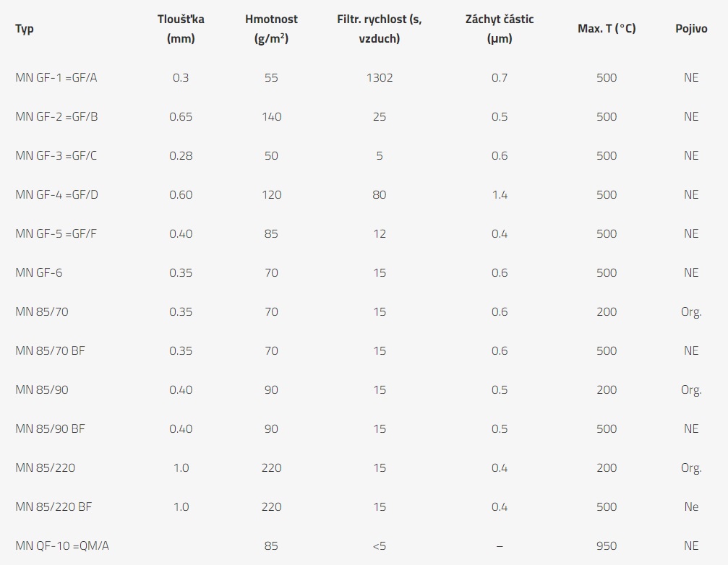This screenshot has width=728, height=565.
Task: Click the MN 85/90 type cell
Action: pos(42,389)
